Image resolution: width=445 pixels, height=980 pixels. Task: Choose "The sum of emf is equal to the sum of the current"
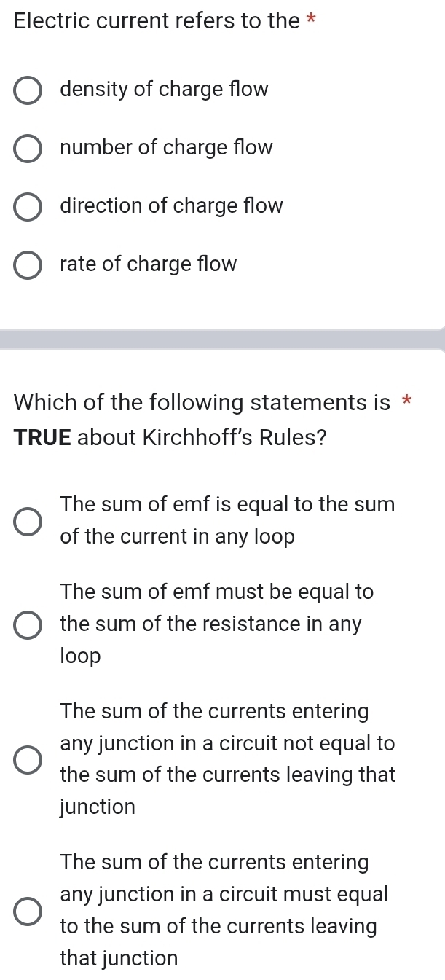27,521
